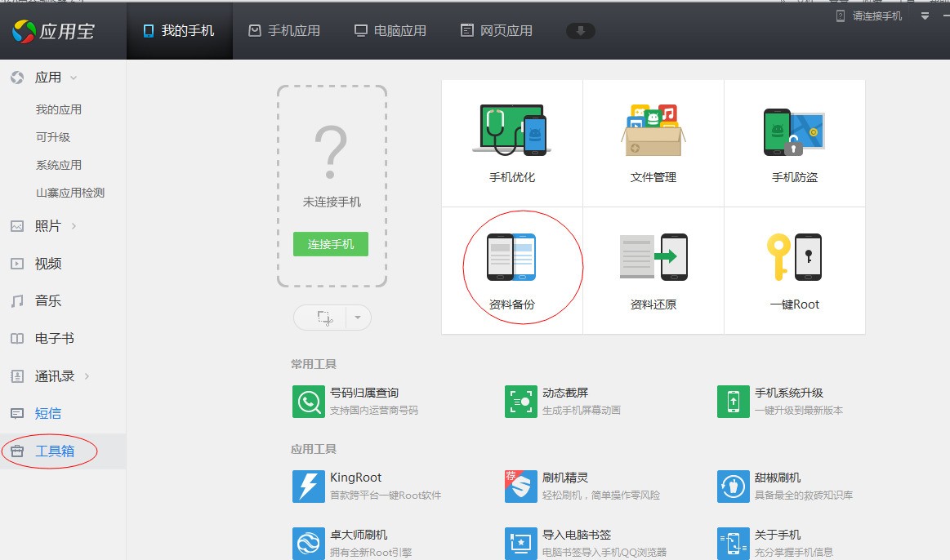Open the KingRoot lightning icon
The width and height of the screenshot is (950, 560).
(x=309, y=487)
